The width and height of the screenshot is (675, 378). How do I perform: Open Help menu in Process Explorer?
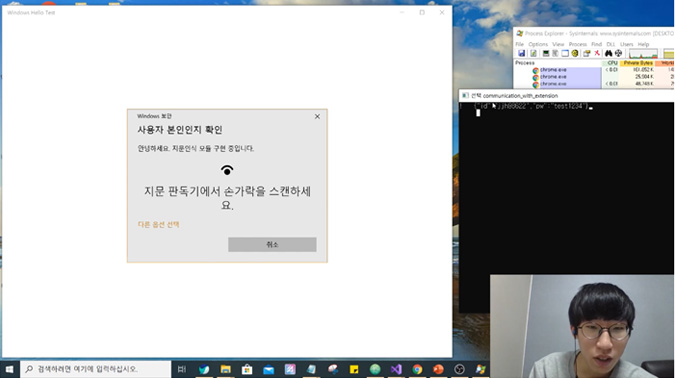643,44
